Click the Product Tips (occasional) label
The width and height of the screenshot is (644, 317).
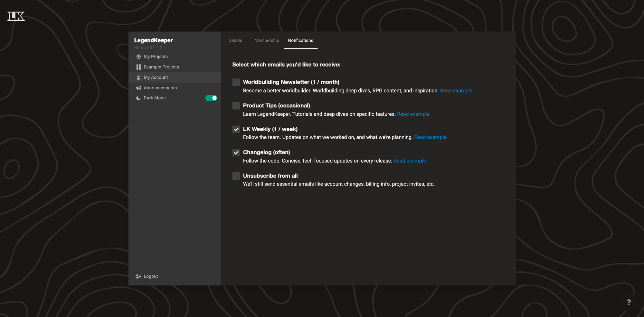276,106
